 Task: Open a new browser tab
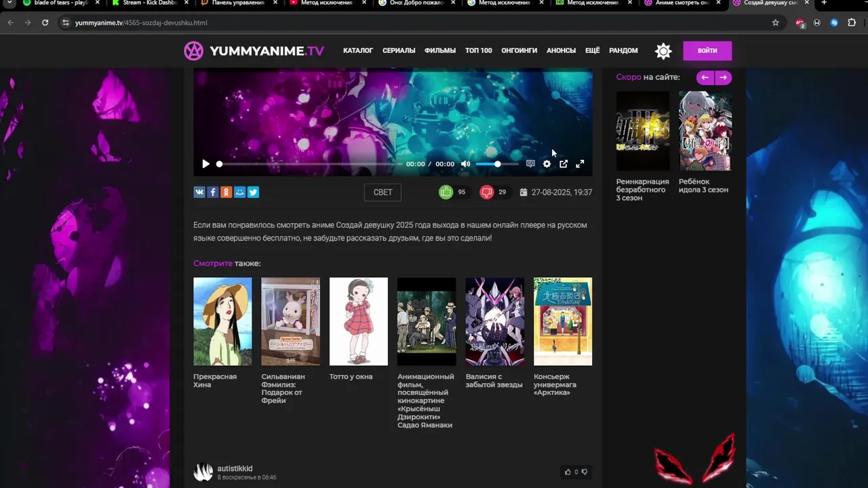[x=824, y=3]
